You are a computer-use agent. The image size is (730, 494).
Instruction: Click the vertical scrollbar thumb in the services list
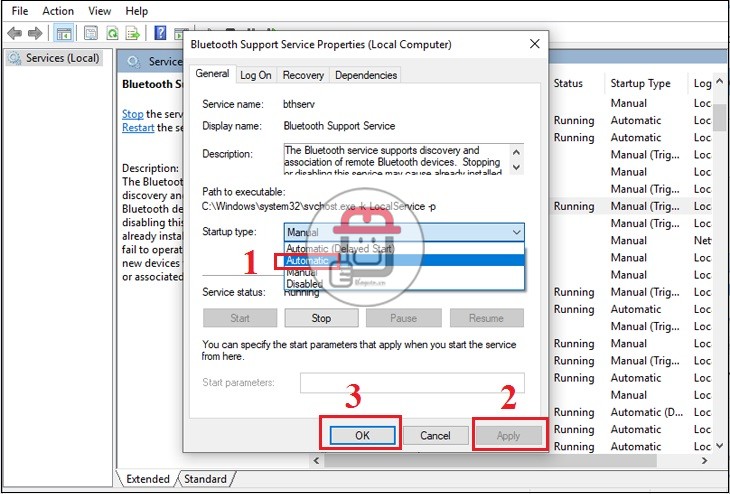[719, 115]
